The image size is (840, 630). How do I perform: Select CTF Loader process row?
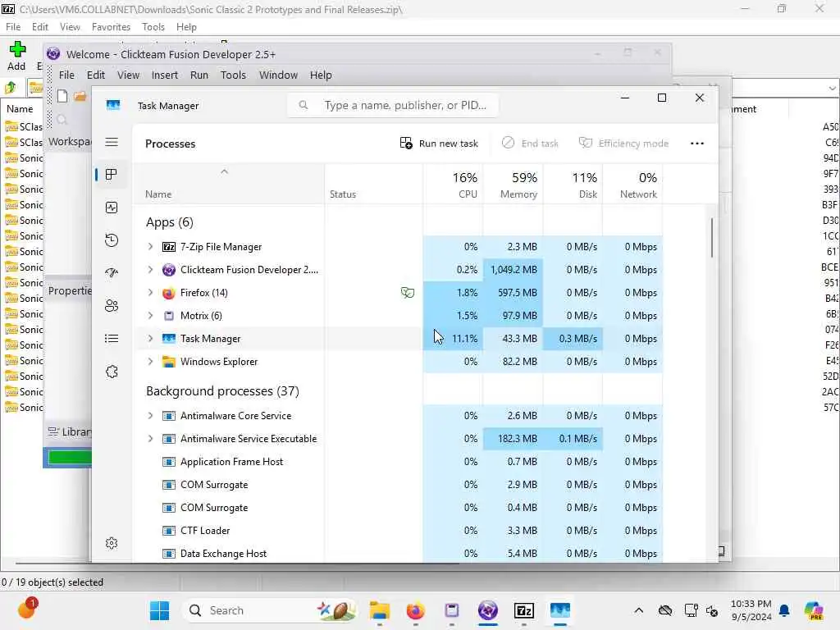[x=398, y=531]
